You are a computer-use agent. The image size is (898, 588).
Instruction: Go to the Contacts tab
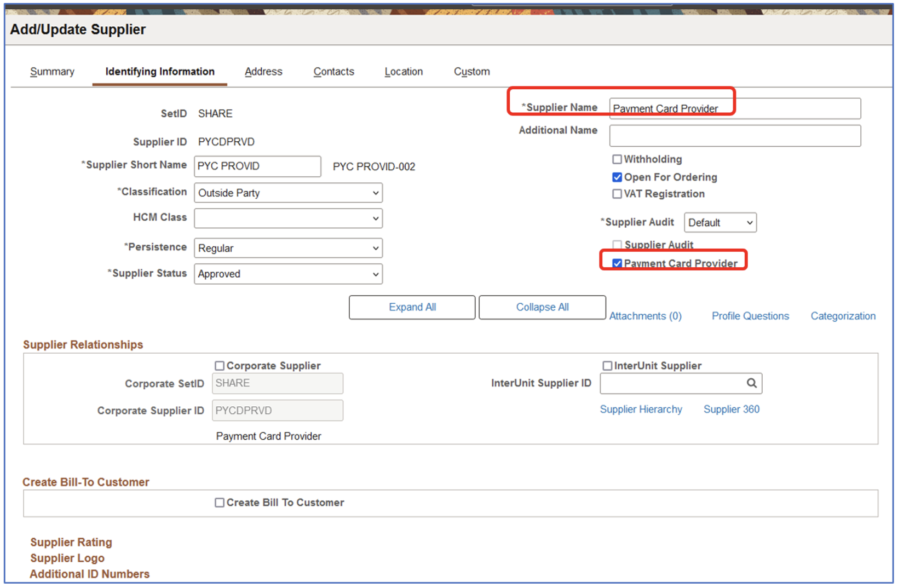[x=333, y=72]
